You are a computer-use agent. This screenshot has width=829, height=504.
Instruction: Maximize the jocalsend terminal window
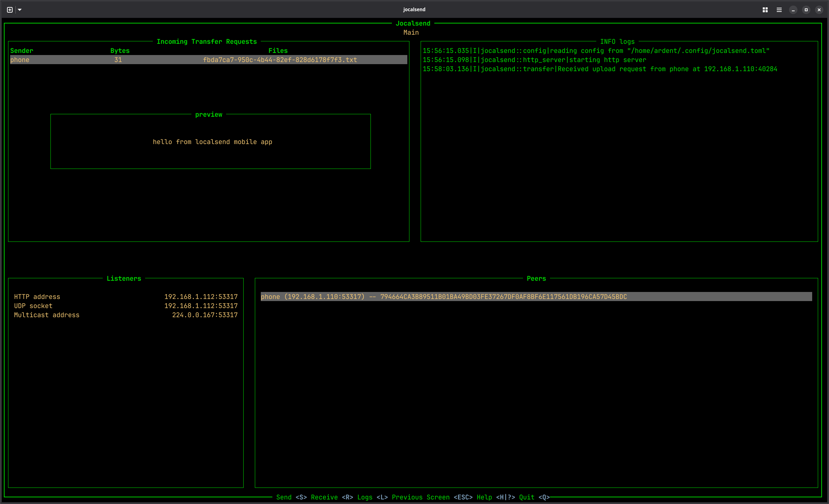(806, 10)
